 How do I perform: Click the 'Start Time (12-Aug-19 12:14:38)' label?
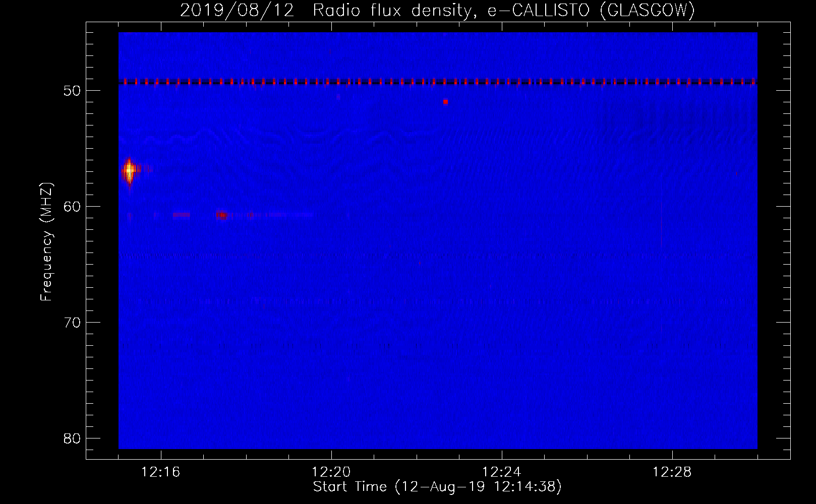point(437,487)
